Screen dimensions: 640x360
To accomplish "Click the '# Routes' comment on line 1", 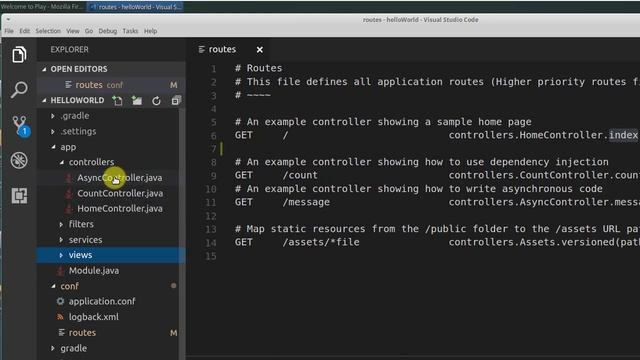I will pyautogui.click(x=258, y=68).
